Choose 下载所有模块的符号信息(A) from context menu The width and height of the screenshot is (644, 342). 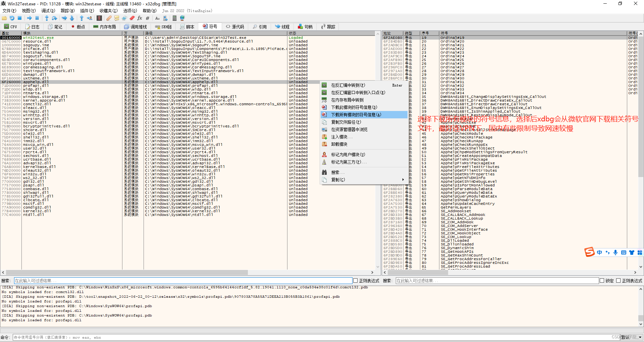[364, 115]
